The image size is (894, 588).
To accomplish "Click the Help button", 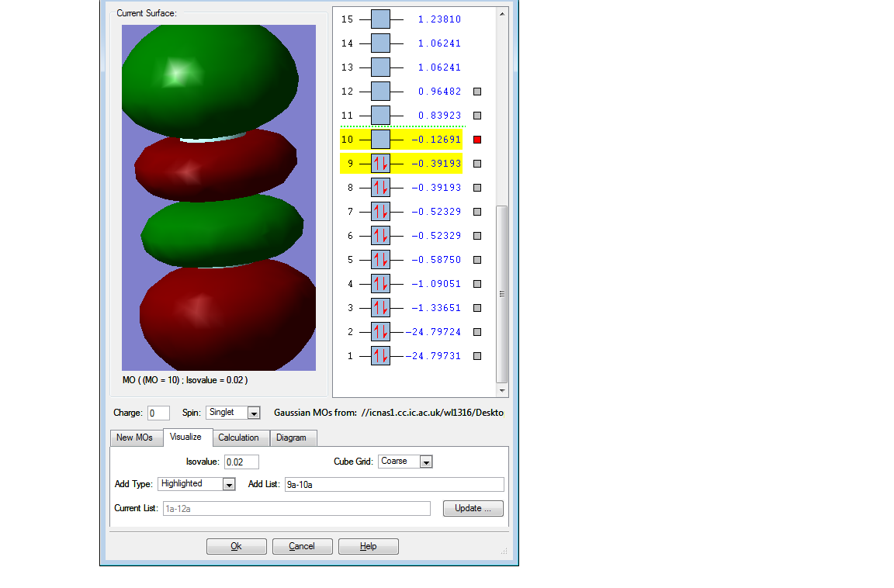I will click(369, 546).
